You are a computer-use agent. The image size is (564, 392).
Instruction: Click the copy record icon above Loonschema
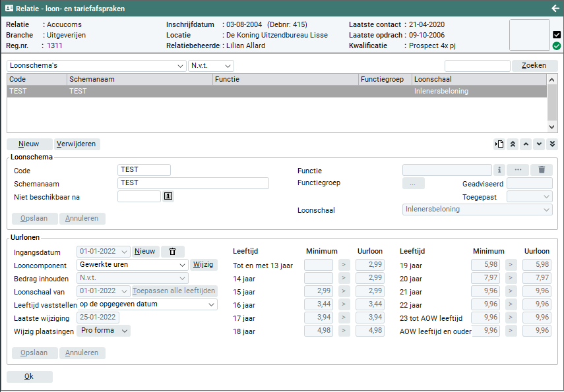pyautogui.click(x=499, y=144)
